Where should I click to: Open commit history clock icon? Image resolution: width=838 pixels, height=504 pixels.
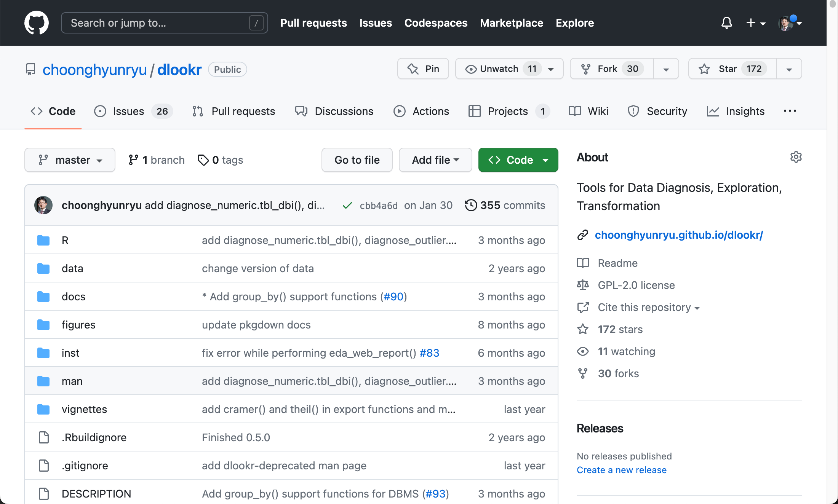tap(471, 205)
